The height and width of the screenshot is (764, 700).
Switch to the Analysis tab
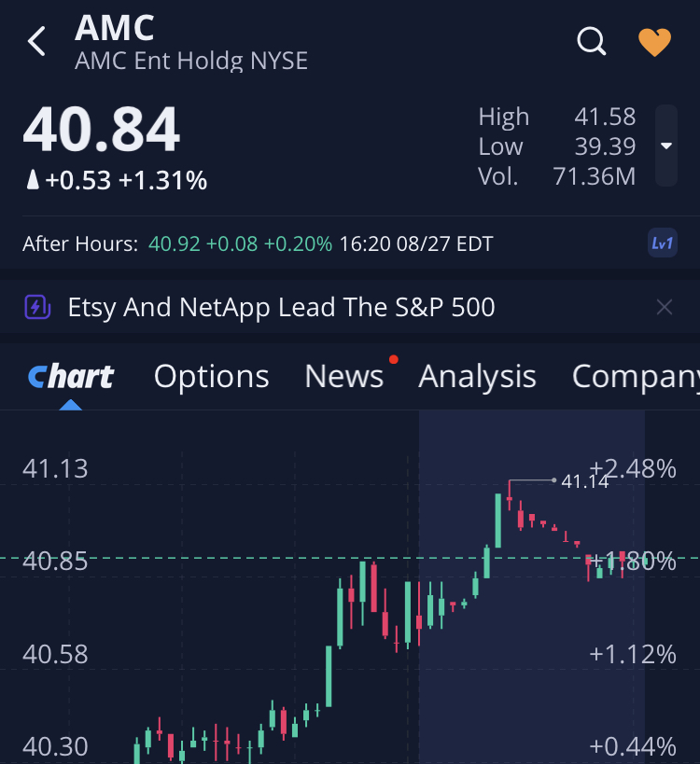[x=477, y=376]
